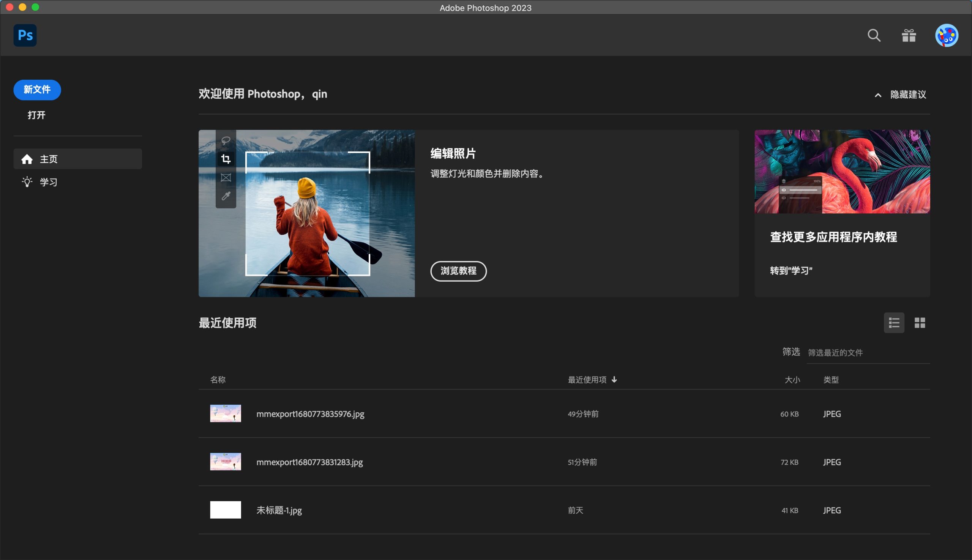Open the gift box what's new icon
The image size is (972, 560).
tap(909, 35)
